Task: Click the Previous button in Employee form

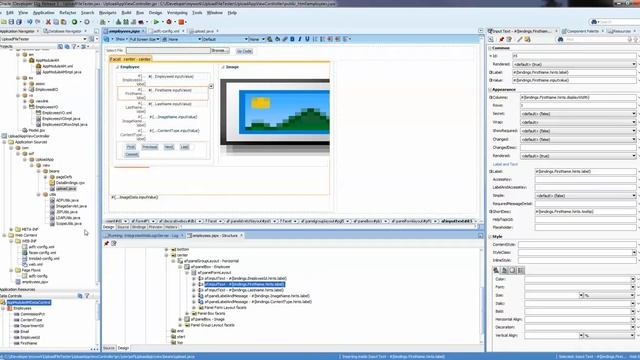Action: click(x=150, y=147)
